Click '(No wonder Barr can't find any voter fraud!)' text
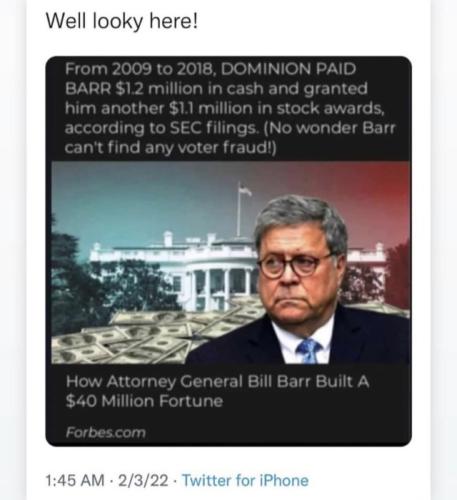The width and height of the screenshot is (457, 500). point(230,138)
